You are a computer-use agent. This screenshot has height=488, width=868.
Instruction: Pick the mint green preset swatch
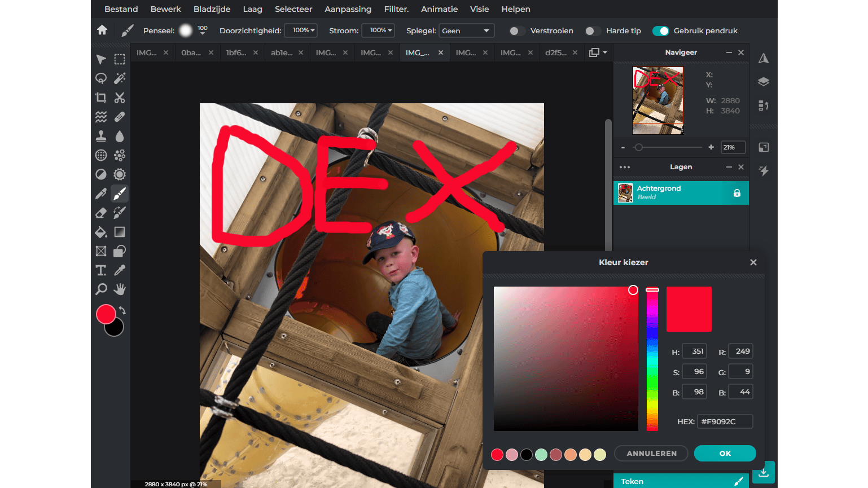[x=541, y=455]
